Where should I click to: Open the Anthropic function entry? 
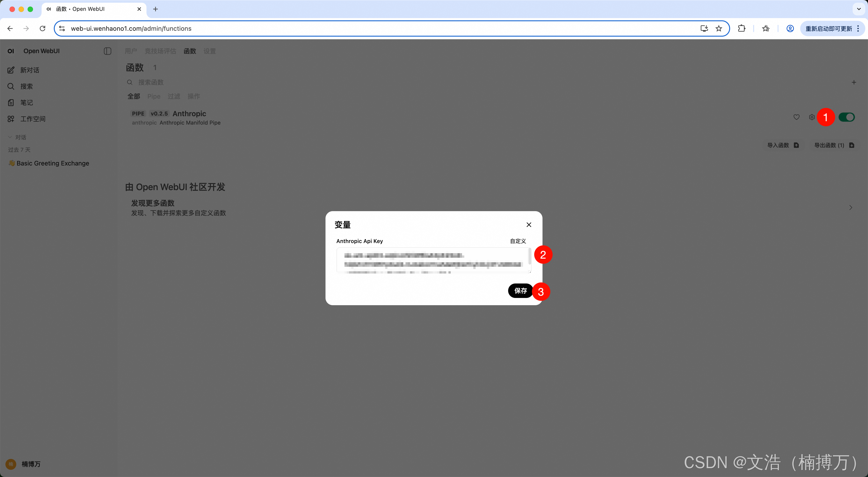tap(176, 118)
